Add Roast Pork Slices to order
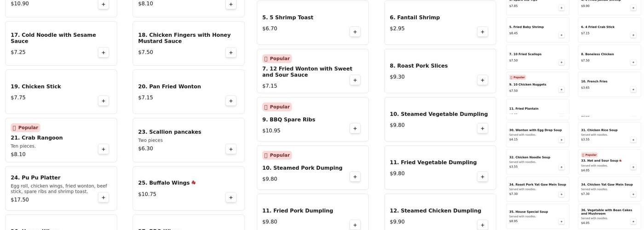 click(483, 80)
